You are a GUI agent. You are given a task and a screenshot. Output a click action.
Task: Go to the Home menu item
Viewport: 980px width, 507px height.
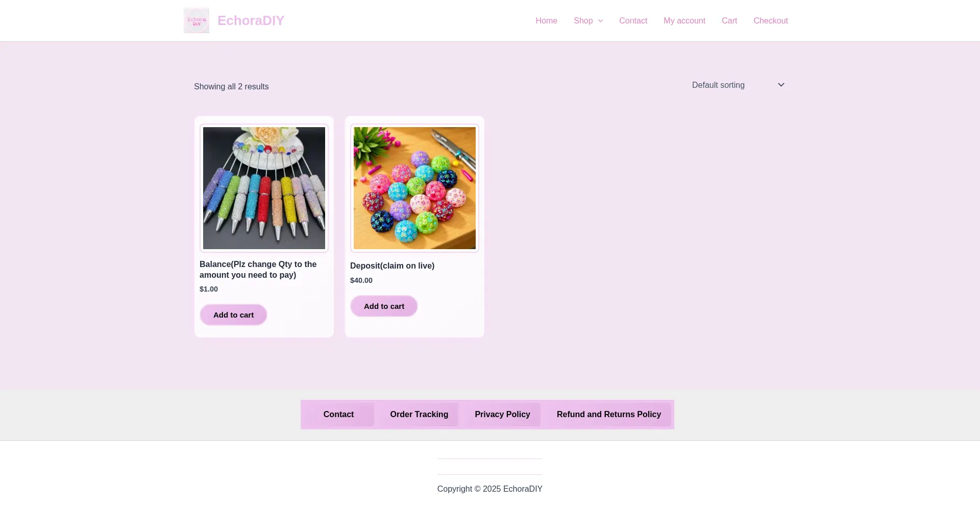click(x=546, y=20)
